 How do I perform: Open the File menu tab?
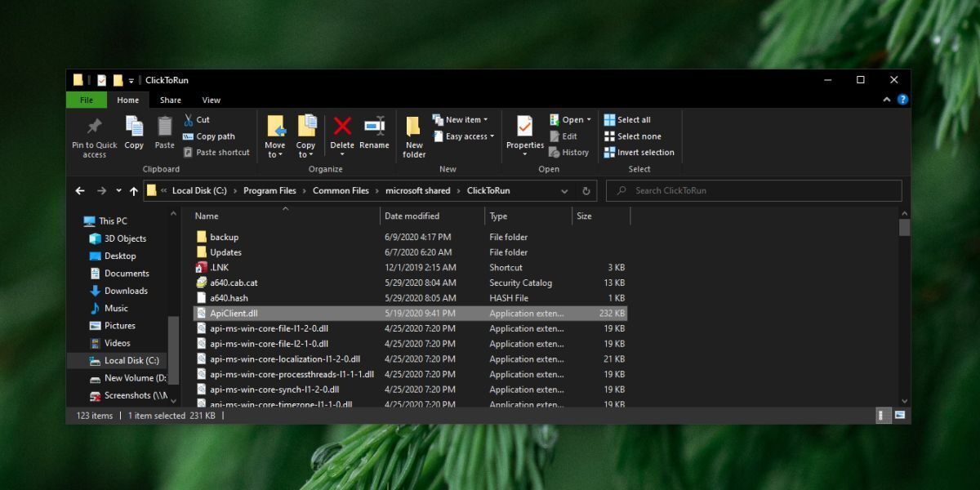87,100
